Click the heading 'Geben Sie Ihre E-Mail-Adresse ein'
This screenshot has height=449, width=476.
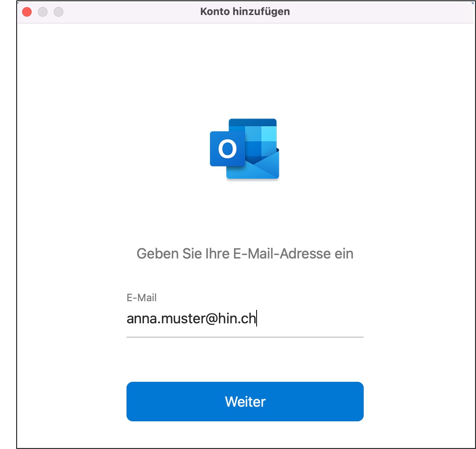(245, 254)
